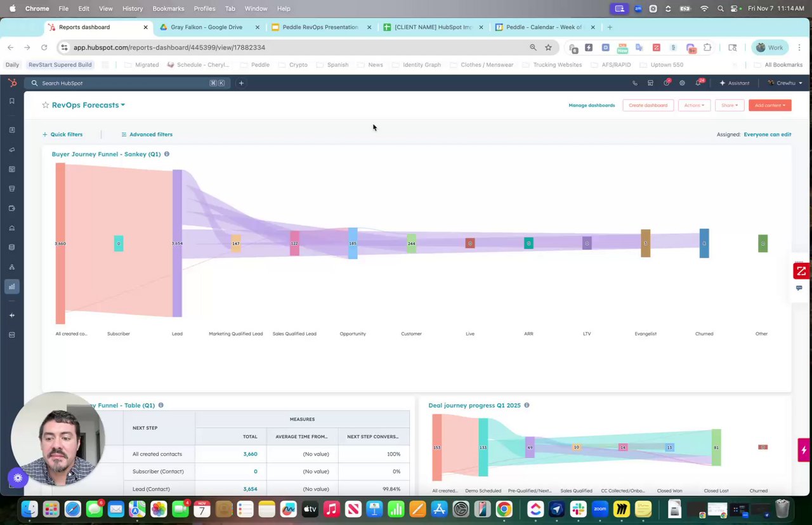Show info for Buyer Journey Funnel Sankey
This screenshot has height=525, width=812.
167,154
